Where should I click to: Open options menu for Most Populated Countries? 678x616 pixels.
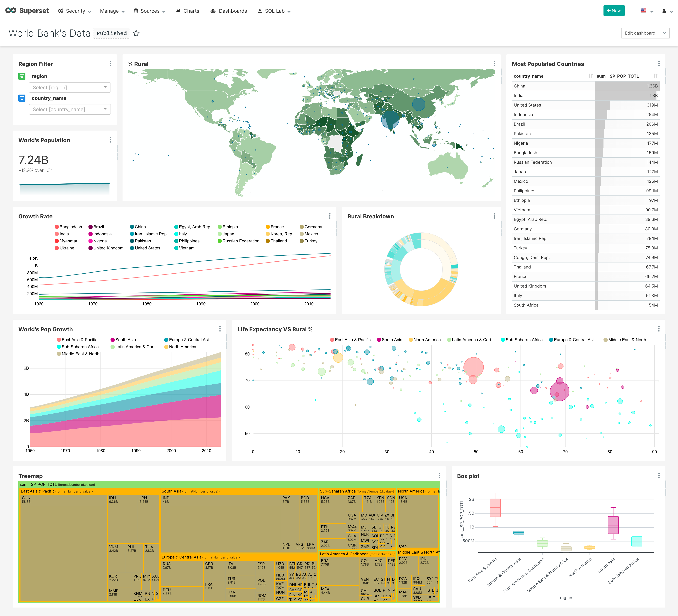[659, 63]
